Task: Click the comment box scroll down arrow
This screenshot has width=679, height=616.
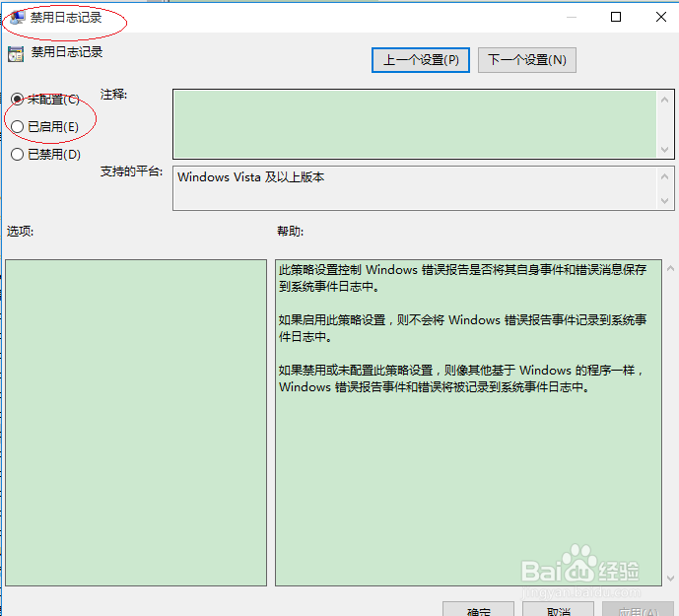Action: 665,150
